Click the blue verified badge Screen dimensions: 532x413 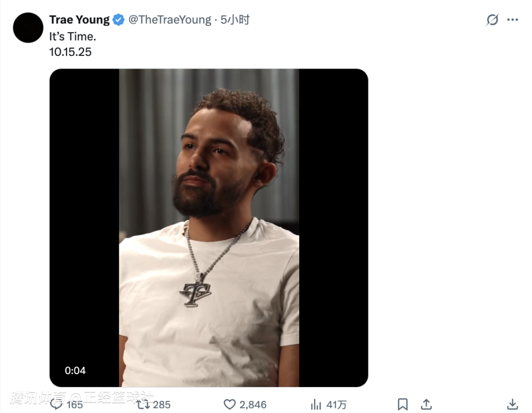click(119, 20)
